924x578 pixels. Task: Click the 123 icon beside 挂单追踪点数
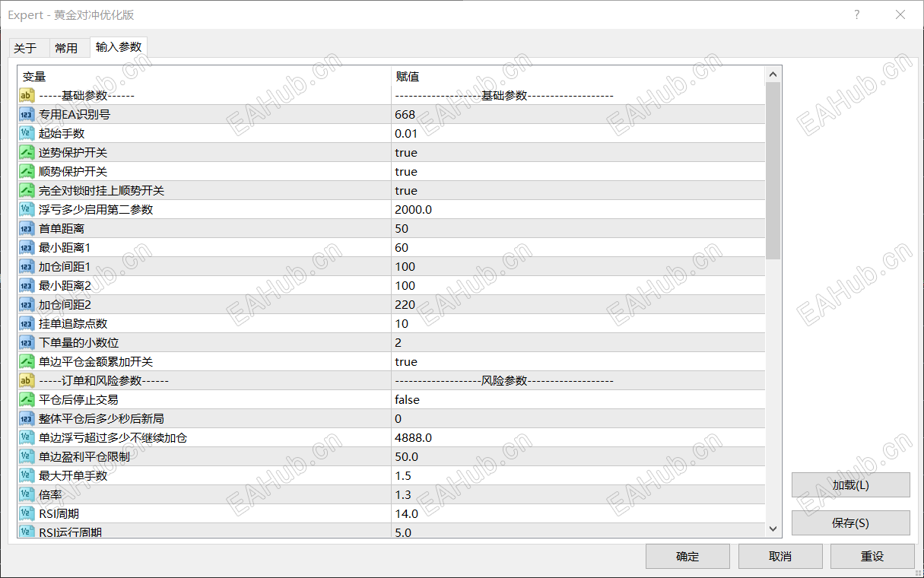27,323
